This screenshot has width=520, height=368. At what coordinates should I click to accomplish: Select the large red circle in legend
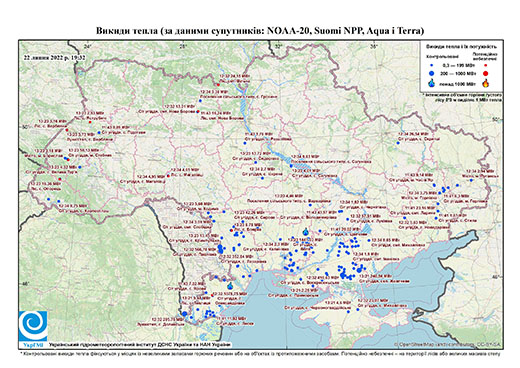point(485,73)
